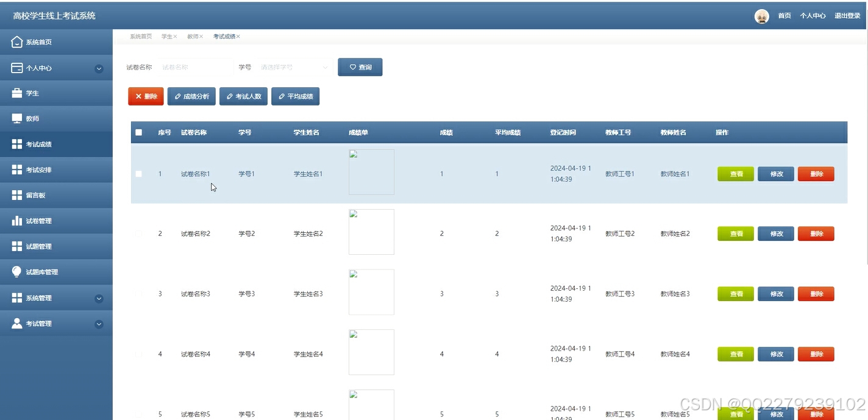Expand the 考试管理 submenu arrow
Image resolution: width=868 pixels, height=420 pixels.
pos(99,324)
